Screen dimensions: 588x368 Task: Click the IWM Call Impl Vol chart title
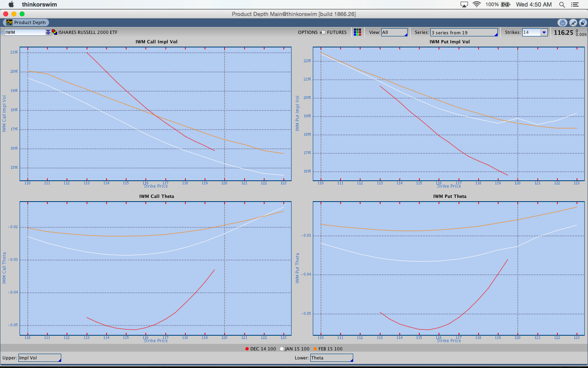[x=156, y=42]
